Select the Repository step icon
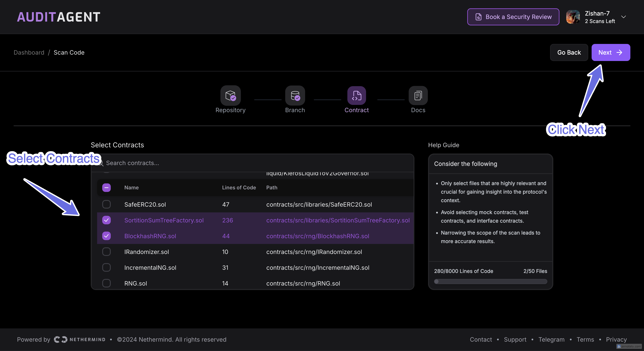This screenshot has height=351, width=644. (230, 96)
